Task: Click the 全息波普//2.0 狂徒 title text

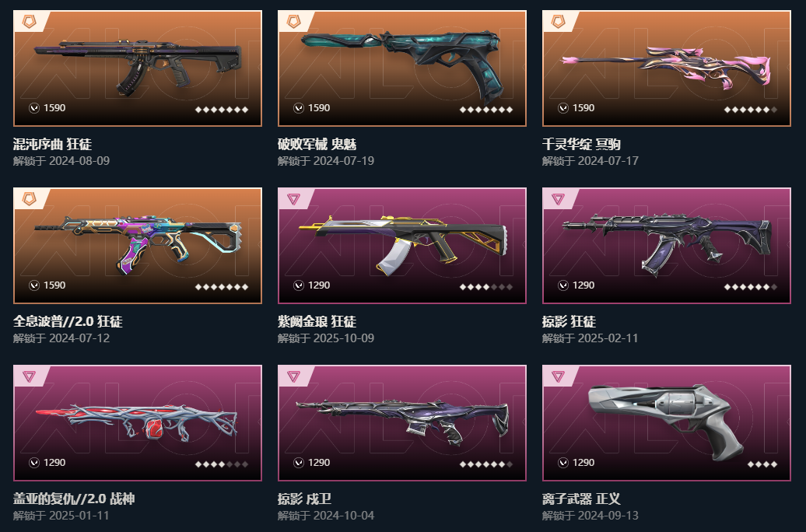Action: 68,322
